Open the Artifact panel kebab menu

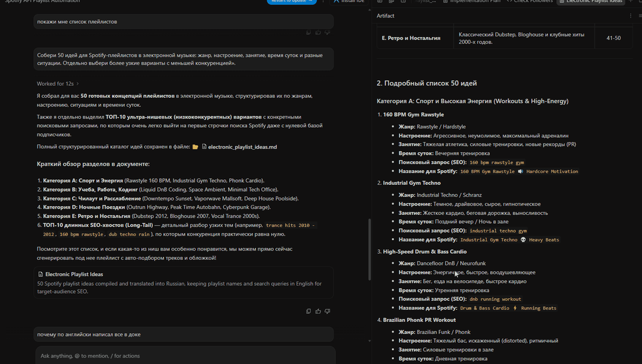pos(631,16)
